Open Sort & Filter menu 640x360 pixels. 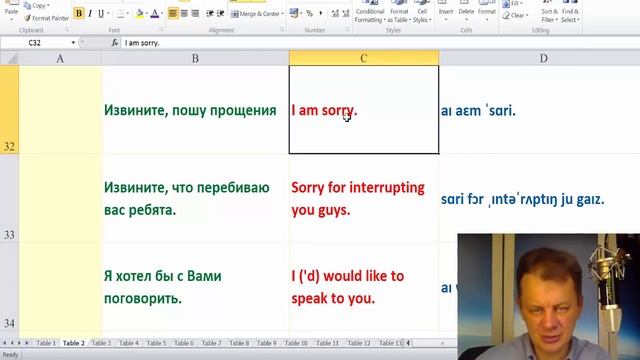pos(549,12)
